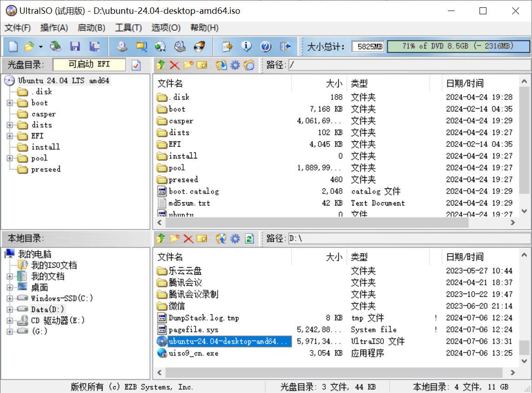Screen dimensions: 532x393
Task: Click gear properties icon in disc pane
Action: pos(235,65)
